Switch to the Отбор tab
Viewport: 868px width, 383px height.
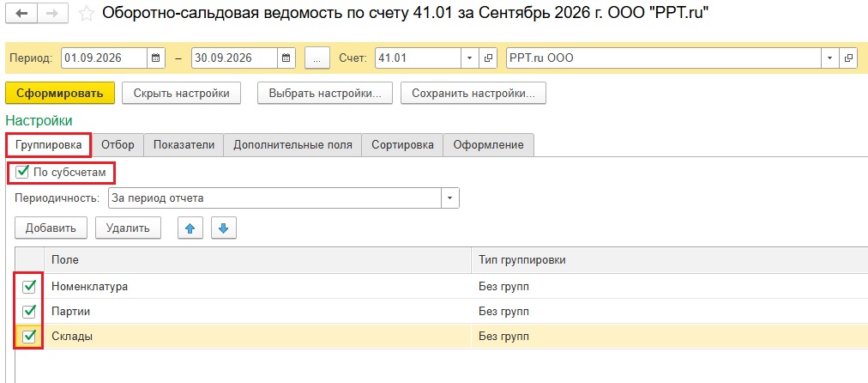click(x=118, y=144)
